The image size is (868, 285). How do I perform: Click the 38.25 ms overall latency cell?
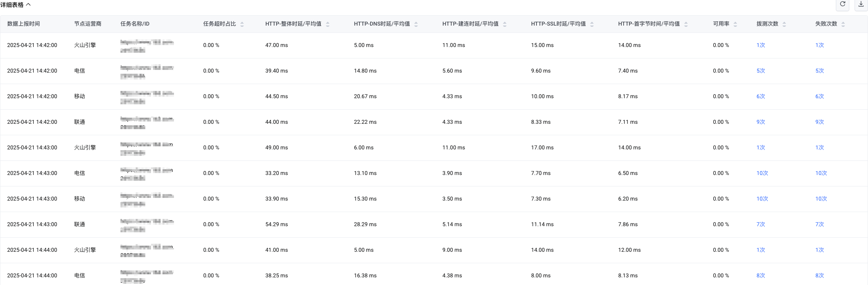pos(276,275)
